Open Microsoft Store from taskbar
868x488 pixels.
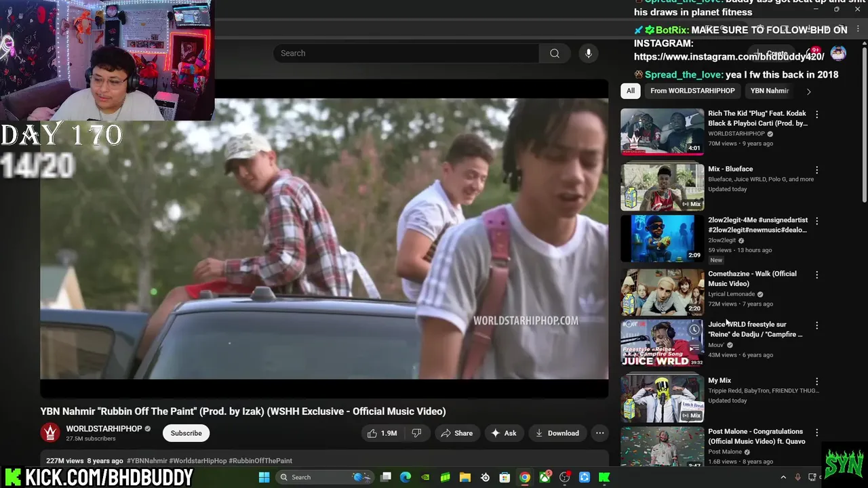tap(505, 477)
